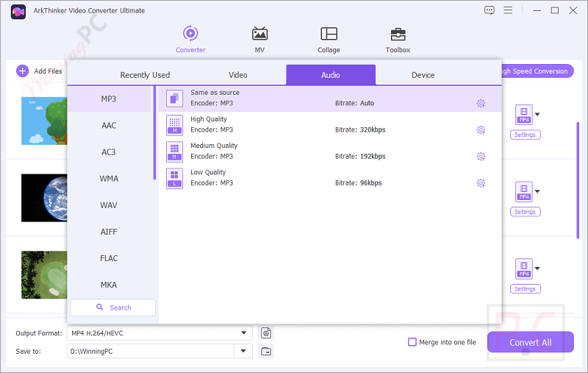This screenshot has height=373, width=588.
Task: Open the feedback message icon
Action: tap(489, 10)
